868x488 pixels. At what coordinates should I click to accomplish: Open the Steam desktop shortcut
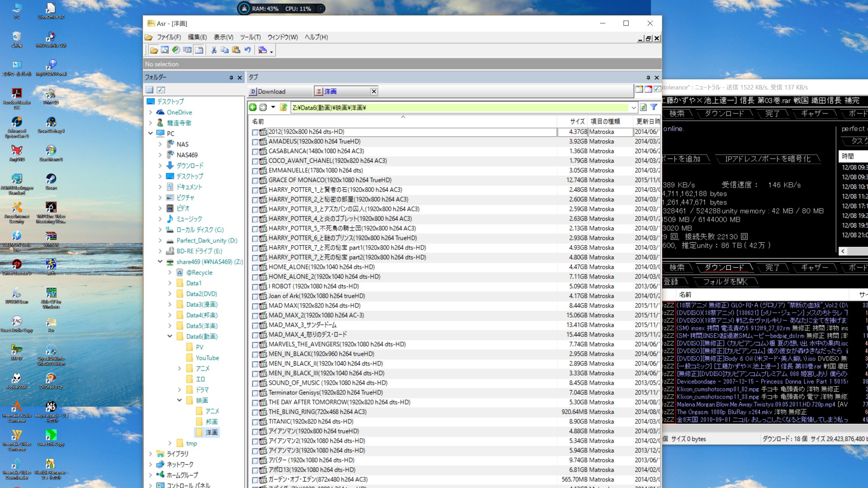[51, 182]
